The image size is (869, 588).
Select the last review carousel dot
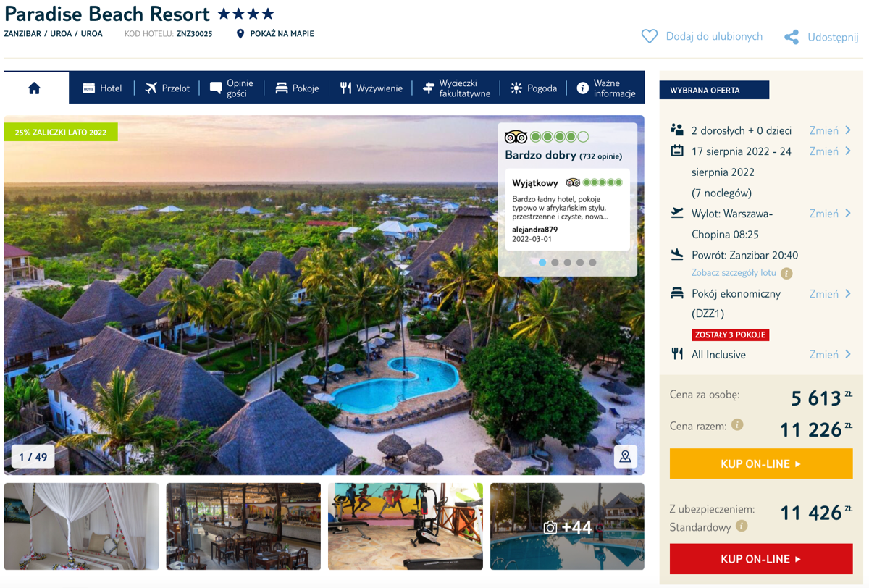click(x=592, y=262)
